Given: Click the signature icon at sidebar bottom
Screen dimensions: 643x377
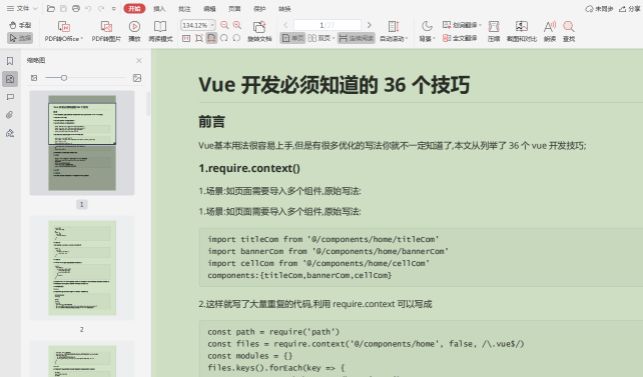Looking at the screenshot, I should [x=10, y=133].
